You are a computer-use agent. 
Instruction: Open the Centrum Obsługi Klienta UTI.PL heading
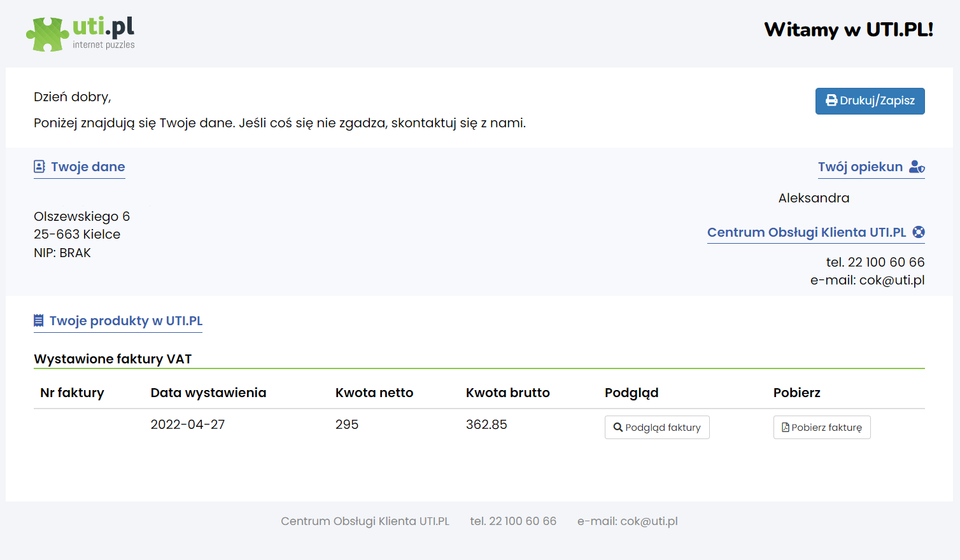click(806, 232)
